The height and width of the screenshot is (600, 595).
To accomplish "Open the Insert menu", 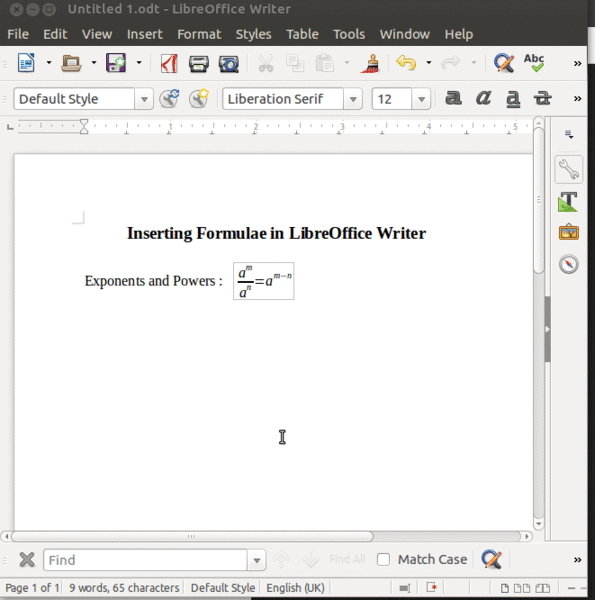I will point(145,34).
